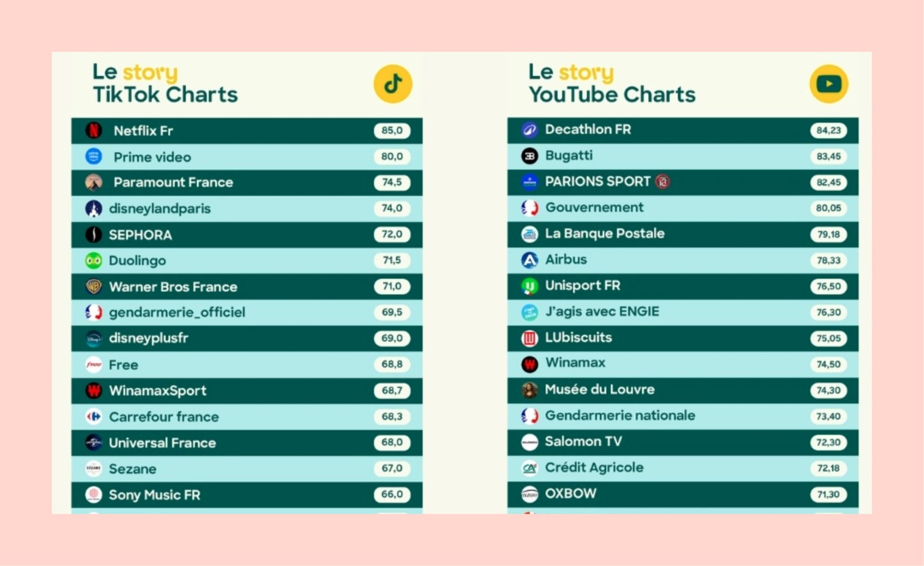Click the Bugatti score badge 83,45
Viewport: 924px width, 566px height.
pyautogui.click(x=828, y=156)
